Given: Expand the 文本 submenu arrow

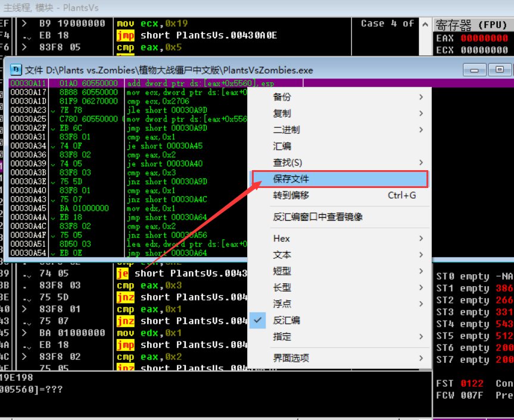Looking at the screenshot, I should click(x=421, y=255).
